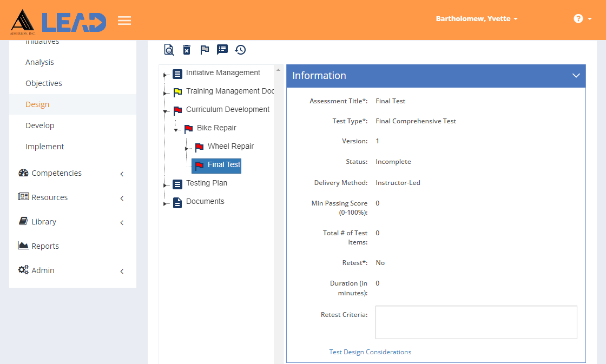Open the Library sidebar label
Screen dimensions: 606x364
click(x=44, y=222)
